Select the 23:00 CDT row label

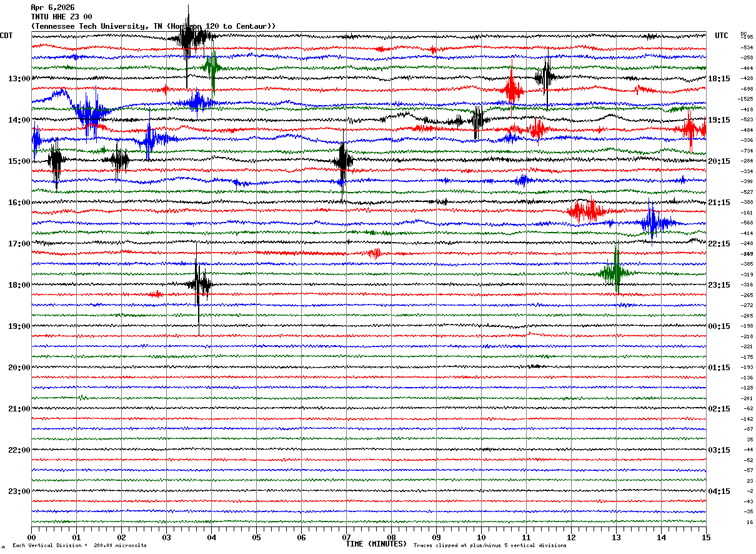(19, 491)
